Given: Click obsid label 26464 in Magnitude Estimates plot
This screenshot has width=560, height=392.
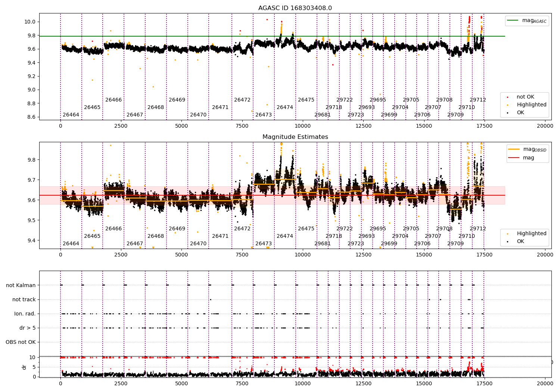Looking at the screenshot, I should click(x=71, y=243).
